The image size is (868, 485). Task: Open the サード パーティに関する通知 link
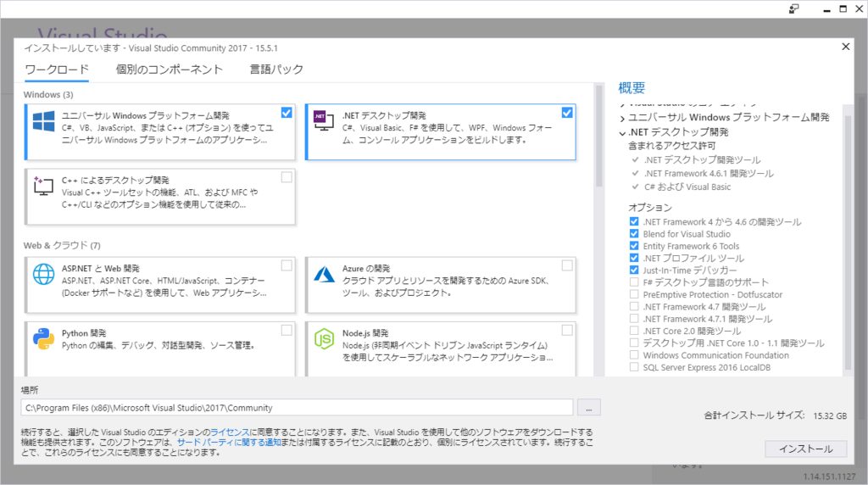click(229, 443)
